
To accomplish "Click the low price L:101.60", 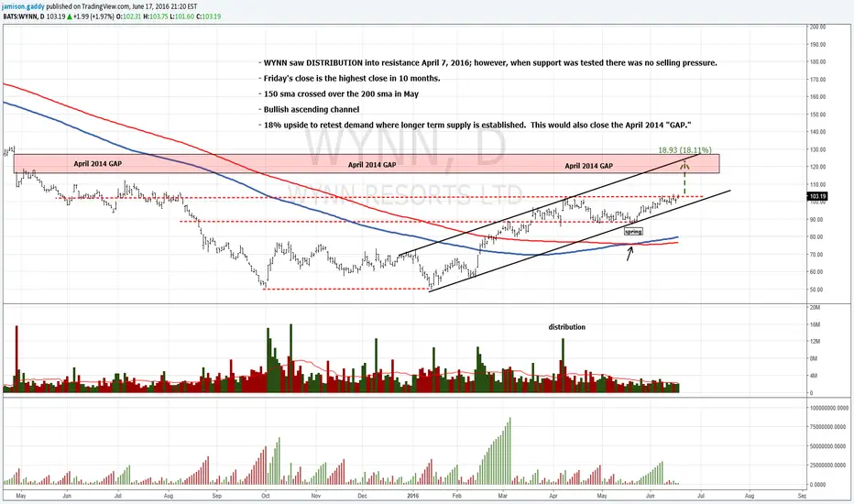I will (x=181, y=16).
